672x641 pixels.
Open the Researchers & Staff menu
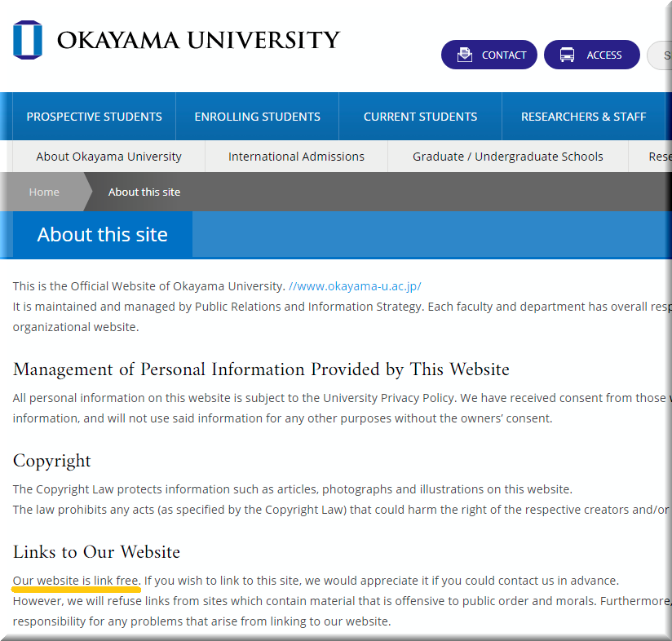point(583,117)
